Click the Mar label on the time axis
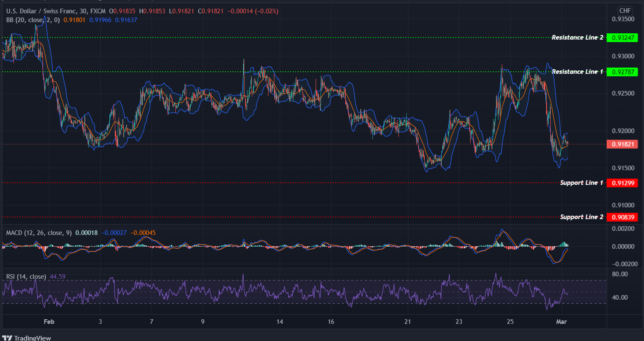644x341 pixels. (562, 322)
